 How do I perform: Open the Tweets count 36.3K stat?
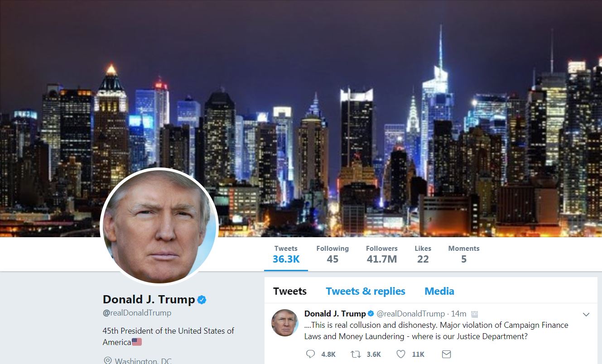click(286, 254)
